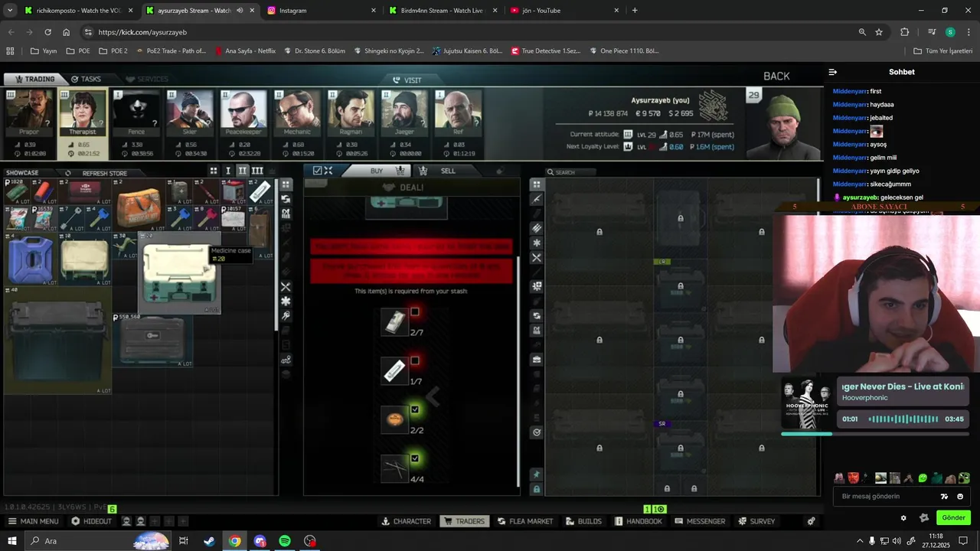Click trader filter asterisk icon
This screenshot has height=551, width=980.
click(286, 302)
